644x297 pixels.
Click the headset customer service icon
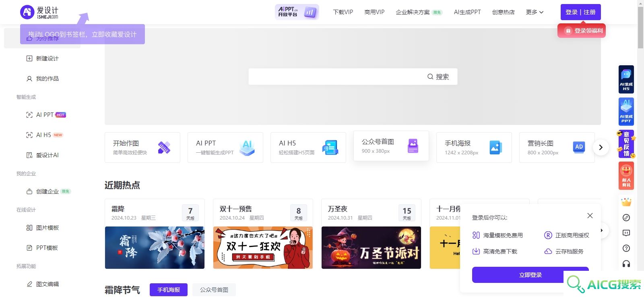[x=626, y=264]
